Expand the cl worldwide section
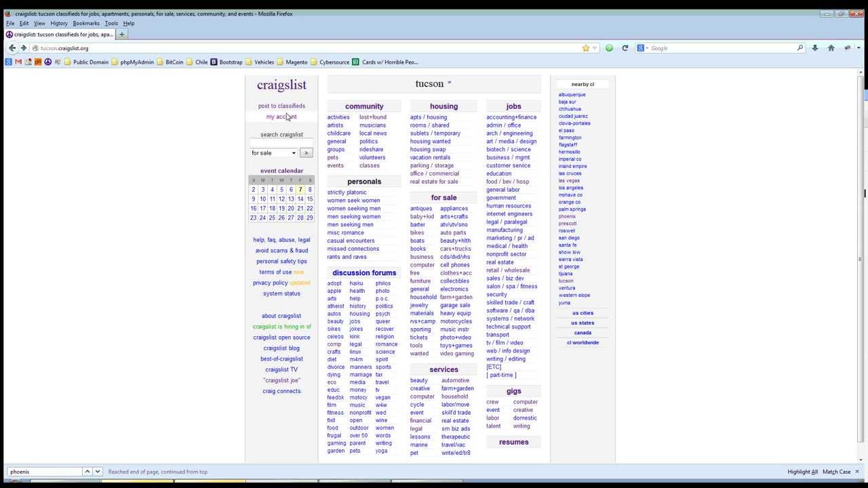This screenshot has height=488, width=868. (x=583, y=342)
